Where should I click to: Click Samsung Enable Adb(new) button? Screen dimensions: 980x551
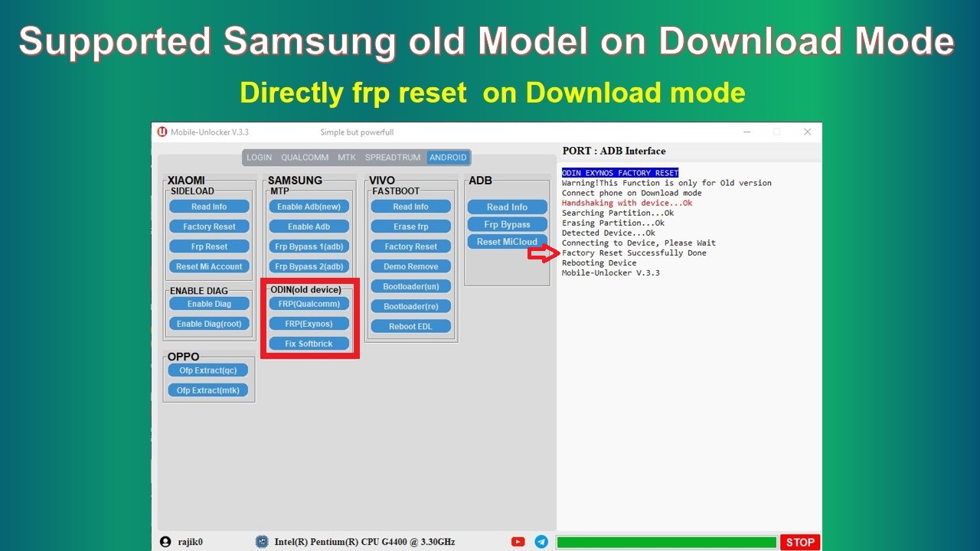309,207
